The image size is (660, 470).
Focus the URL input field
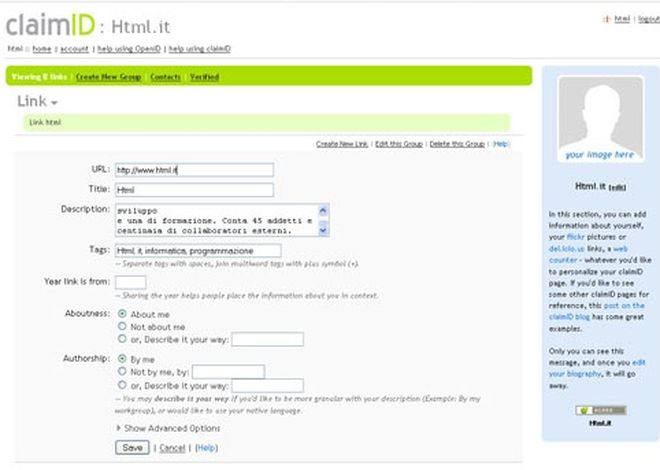click(194, 170)
